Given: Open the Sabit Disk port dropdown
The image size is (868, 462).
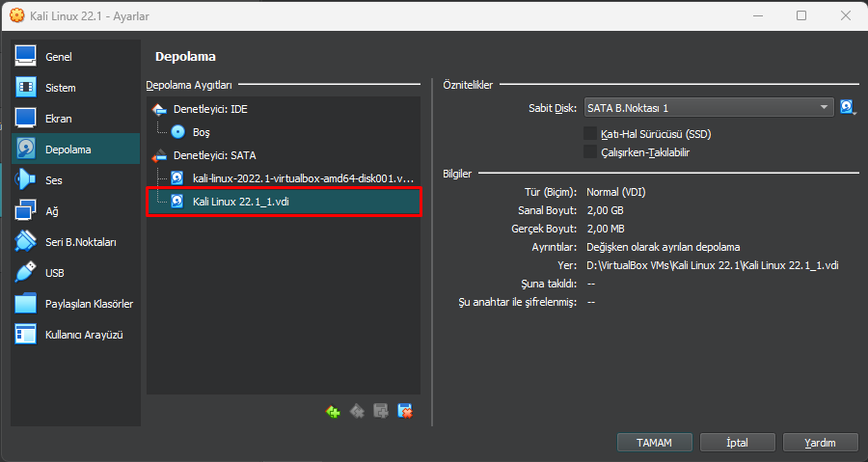Looking at the screenshot, I should click(x=709, y=107).
